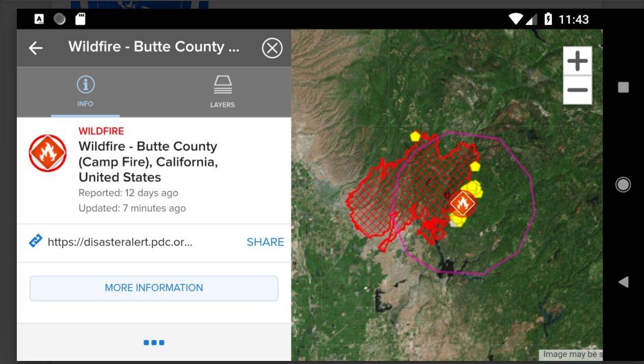Open the LAYERS tab
This screenshot has height=364, width=644.
223,92
